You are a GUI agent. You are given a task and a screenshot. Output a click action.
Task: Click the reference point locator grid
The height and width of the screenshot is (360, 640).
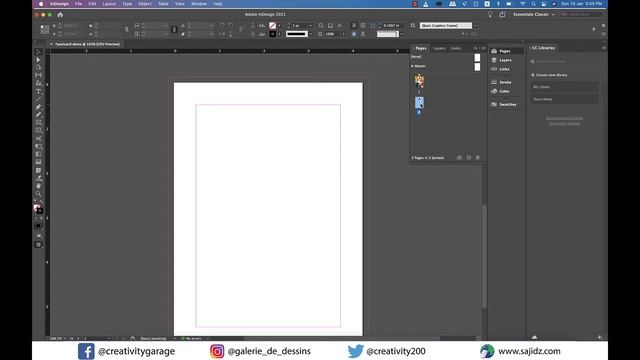coord(44,29)
